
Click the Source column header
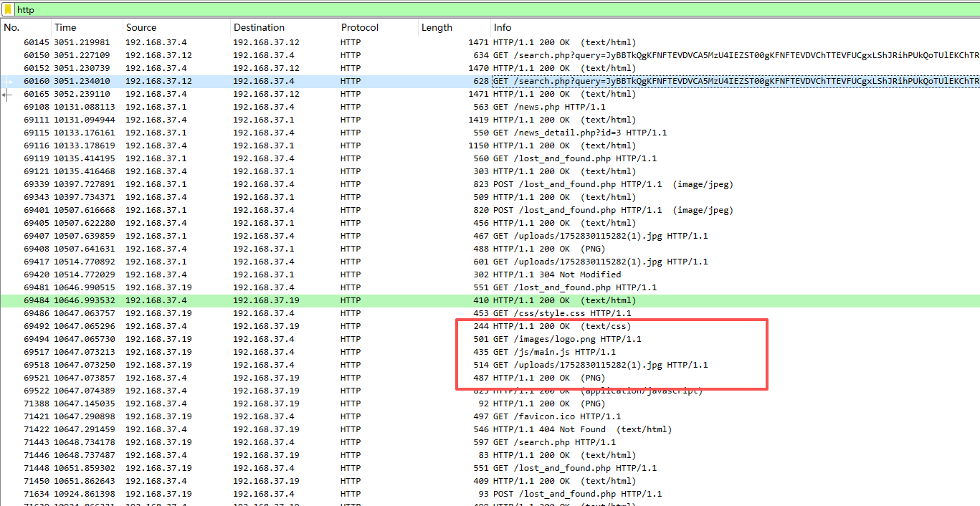tap(141, 27)
